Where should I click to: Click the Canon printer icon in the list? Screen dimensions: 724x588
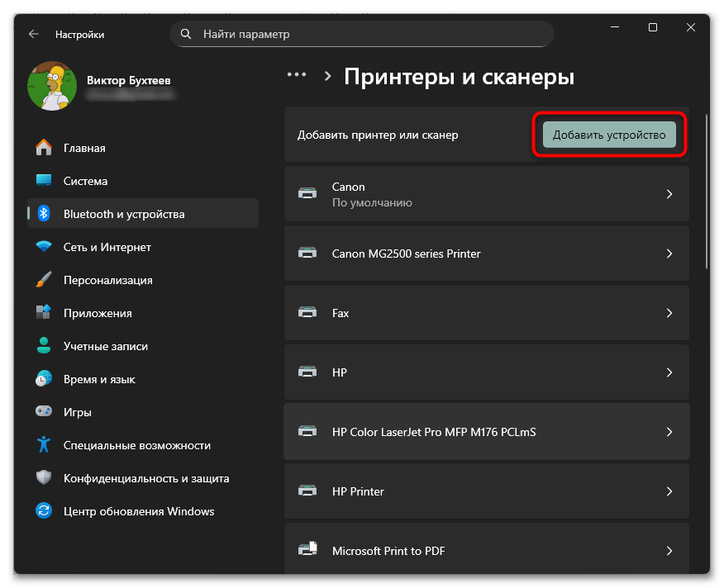[x=307, y=193]
